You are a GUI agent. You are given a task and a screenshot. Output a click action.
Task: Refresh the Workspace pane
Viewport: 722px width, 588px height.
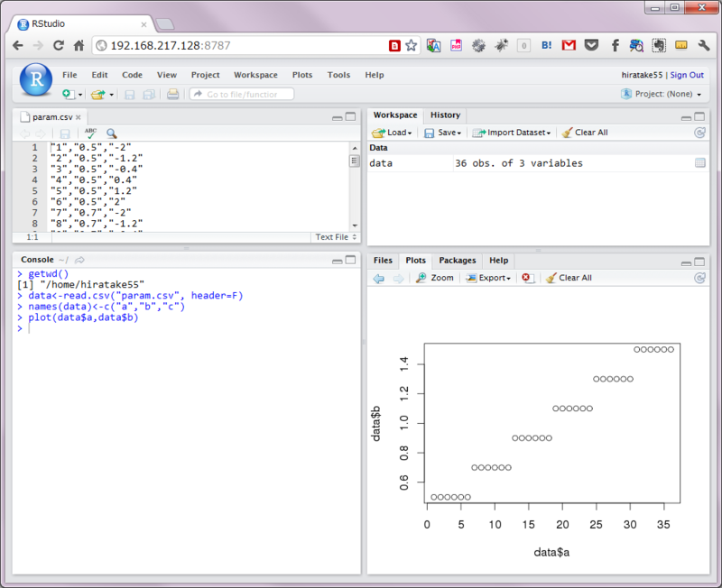[699, 133]
